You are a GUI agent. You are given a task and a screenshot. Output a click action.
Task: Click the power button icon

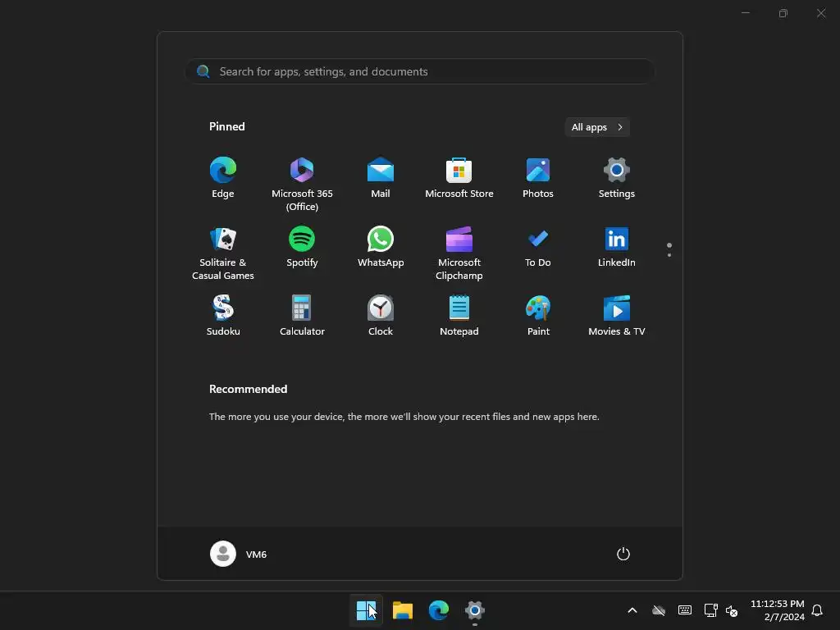[623, 554]
